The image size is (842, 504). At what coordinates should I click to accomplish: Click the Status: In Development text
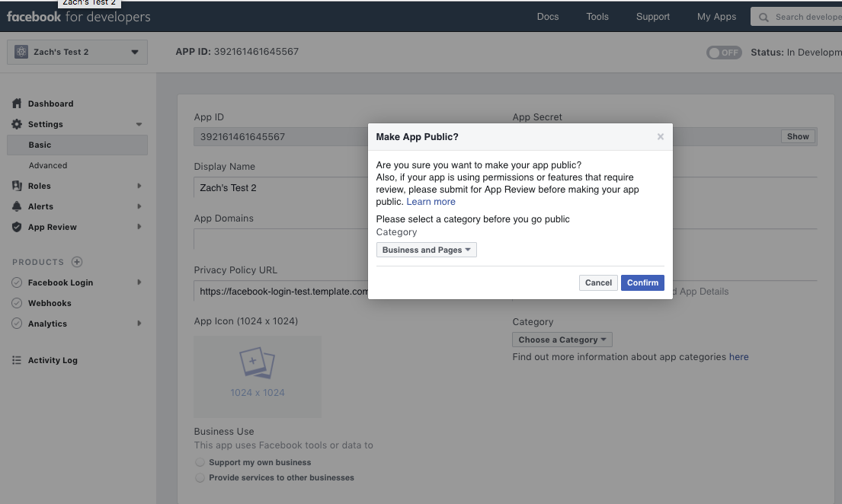[796, 52]
